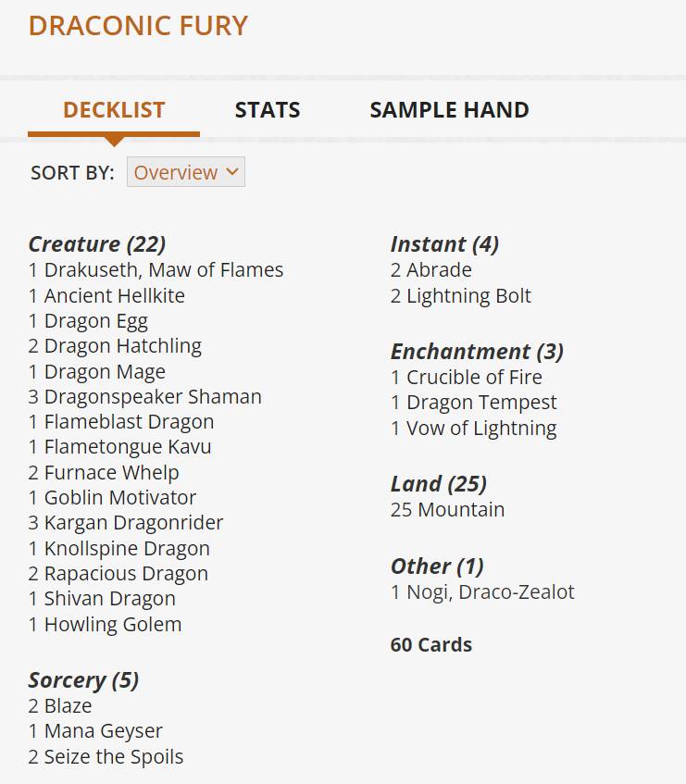Open the Crucible of Fire enchantment
The width and height of the screenshot is (686, 784).
[x=474, y=378]
